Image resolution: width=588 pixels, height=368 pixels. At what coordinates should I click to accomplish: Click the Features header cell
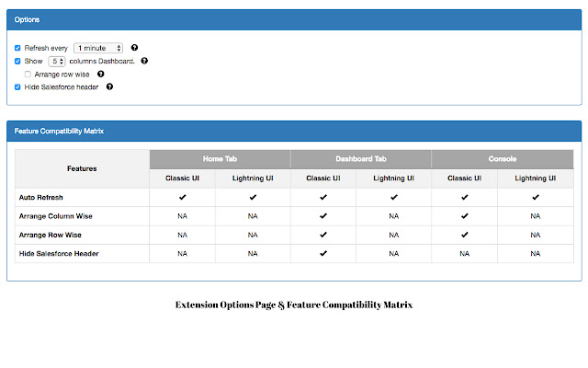click(x=82, y=168)
